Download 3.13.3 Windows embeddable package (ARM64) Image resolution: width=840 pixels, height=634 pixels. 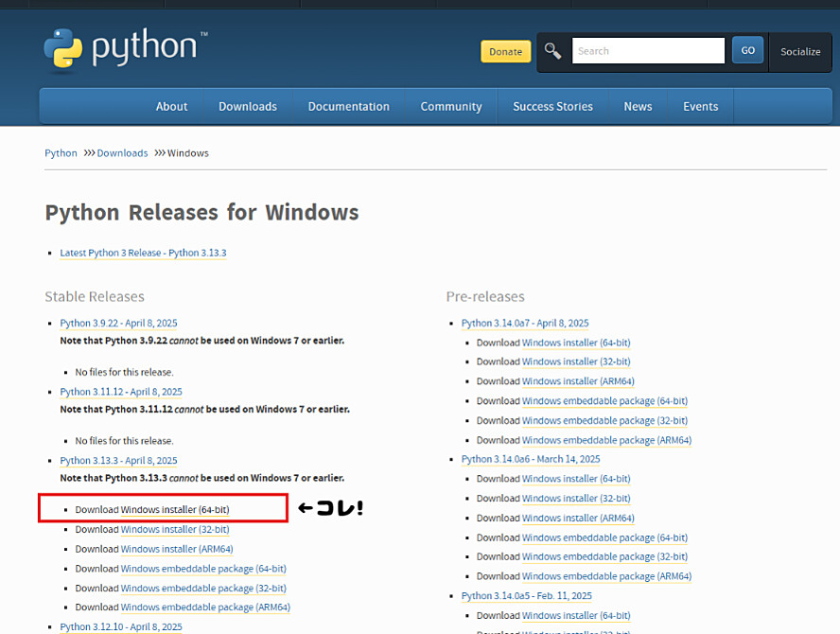[x=205, y=608]
